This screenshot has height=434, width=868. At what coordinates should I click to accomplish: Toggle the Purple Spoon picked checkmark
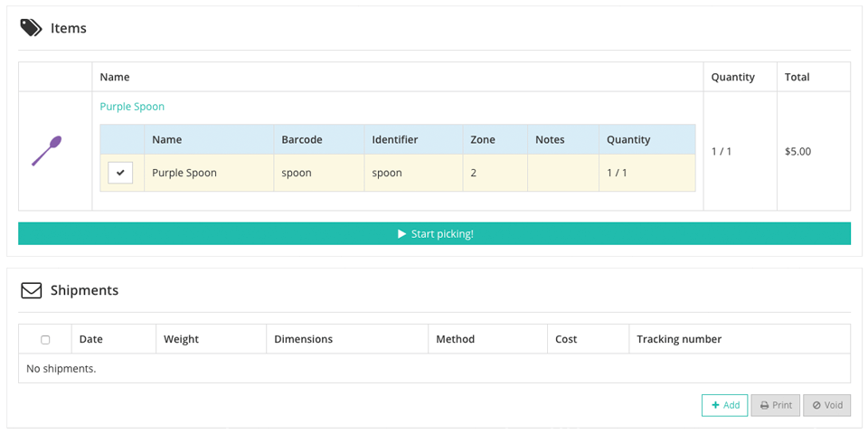120,173
